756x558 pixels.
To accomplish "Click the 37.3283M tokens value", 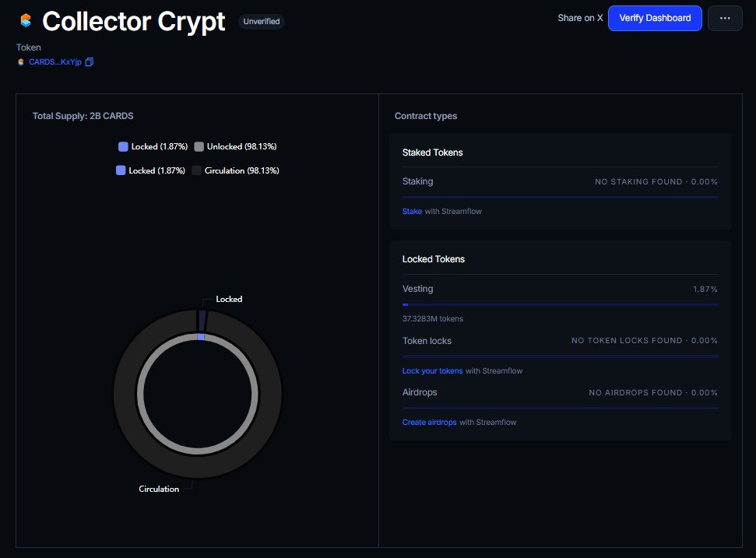I will click(x=432, y=318).
